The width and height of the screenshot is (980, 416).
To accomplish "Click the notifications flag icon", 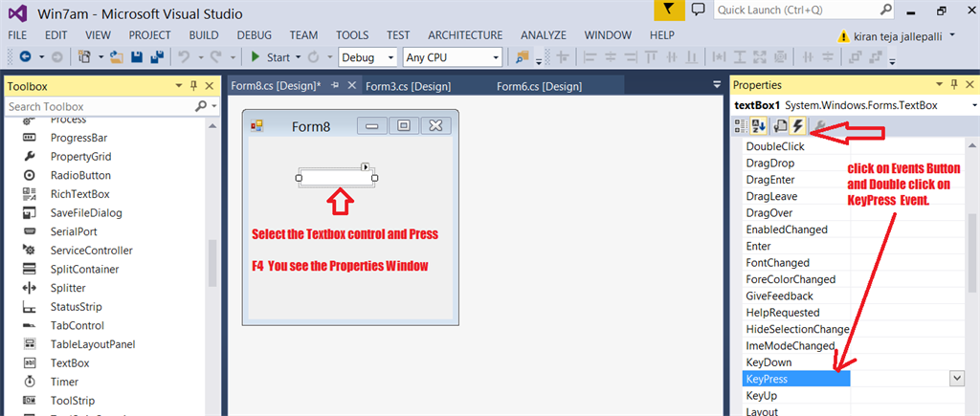I will (x=669, y=10).
